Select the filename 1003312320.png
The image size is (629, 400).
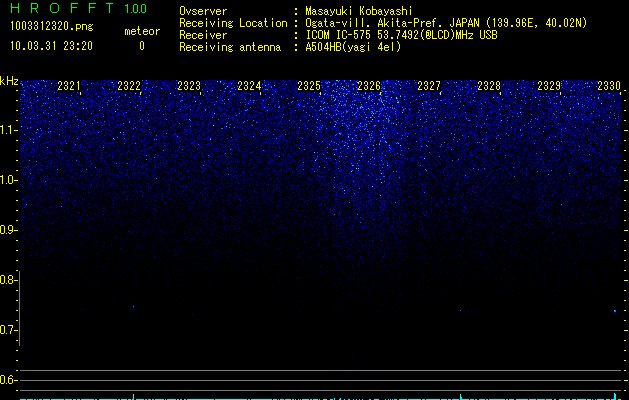[51, 27]
